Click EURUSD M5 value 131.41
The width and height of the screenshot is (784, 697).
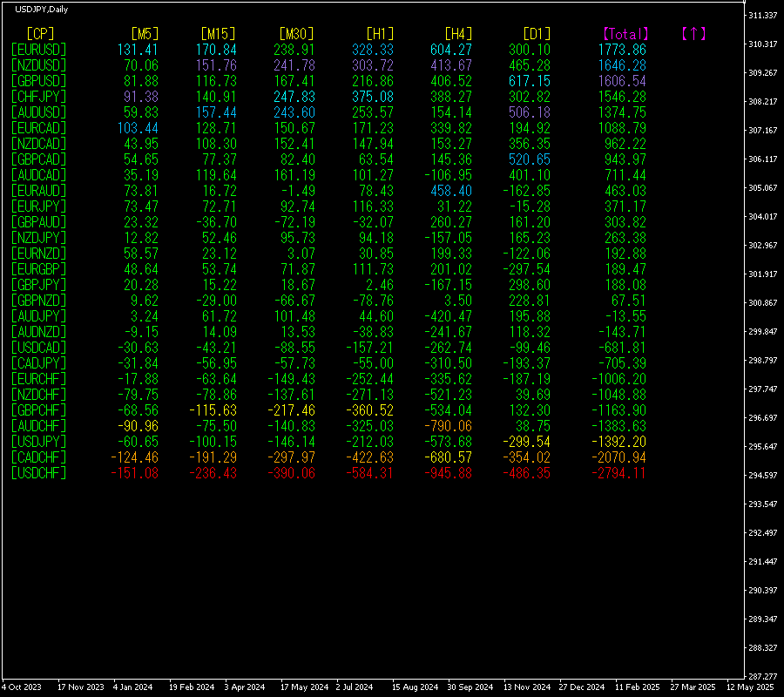(x=138, y=50)
